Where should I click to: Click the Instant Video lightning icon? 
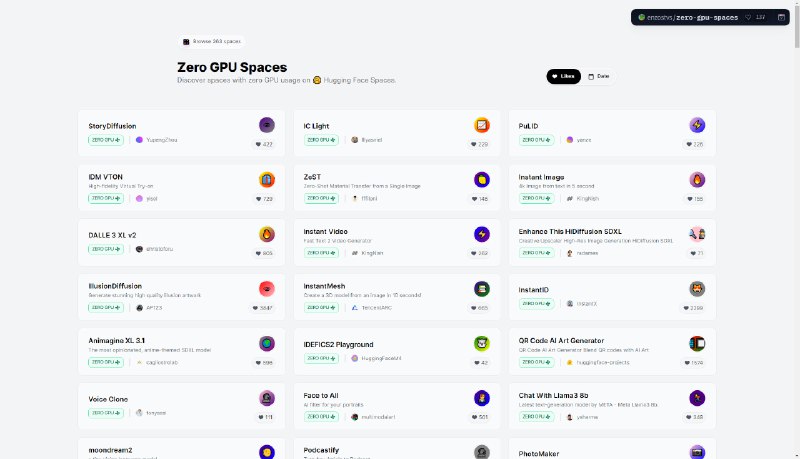[482, 234]
